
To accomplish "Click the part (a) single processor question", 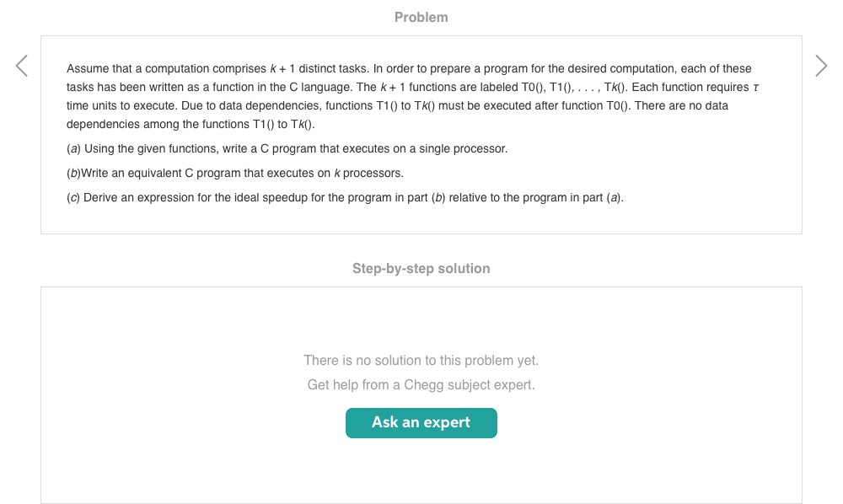I will click(x=287, y=148).
